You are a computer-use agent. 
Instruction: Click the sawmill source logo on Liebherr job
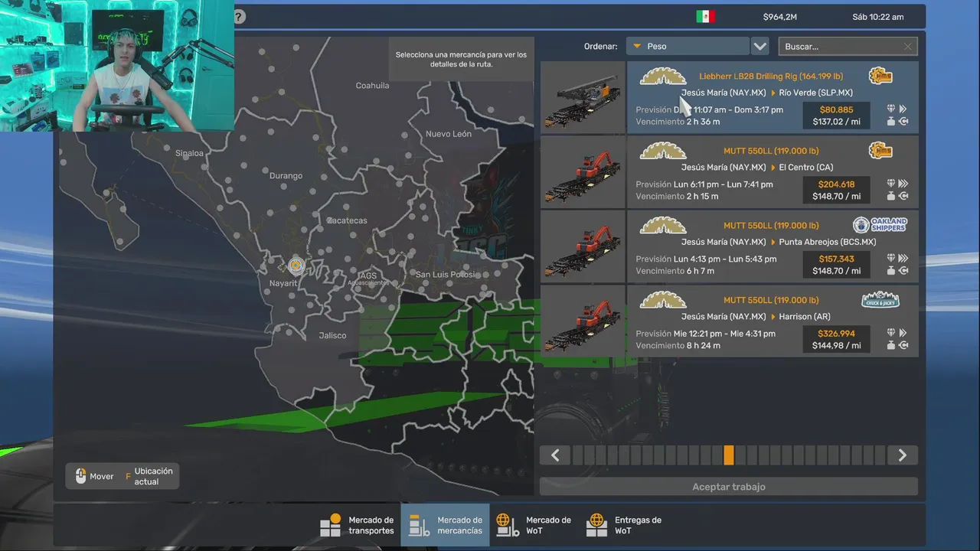[663, 76]
